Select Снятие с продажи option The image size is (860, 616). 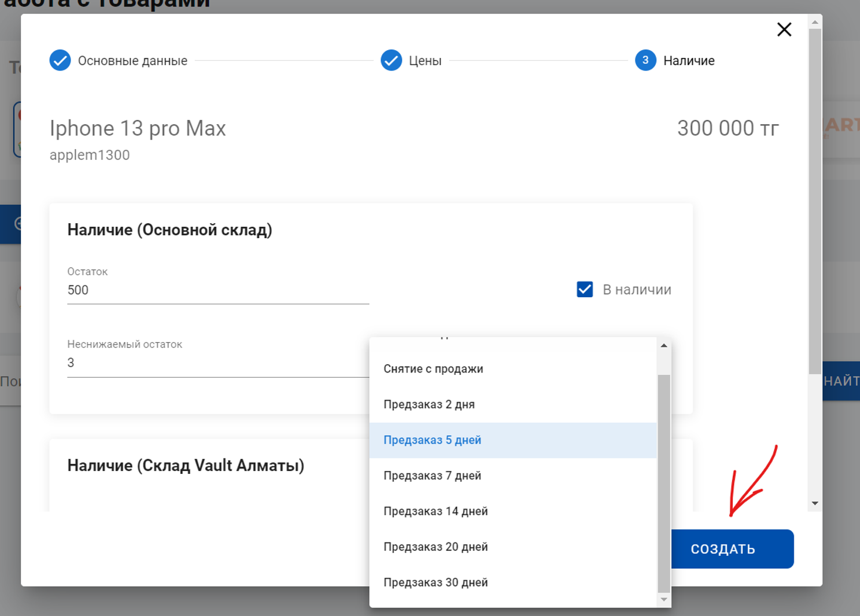(433, 369)
